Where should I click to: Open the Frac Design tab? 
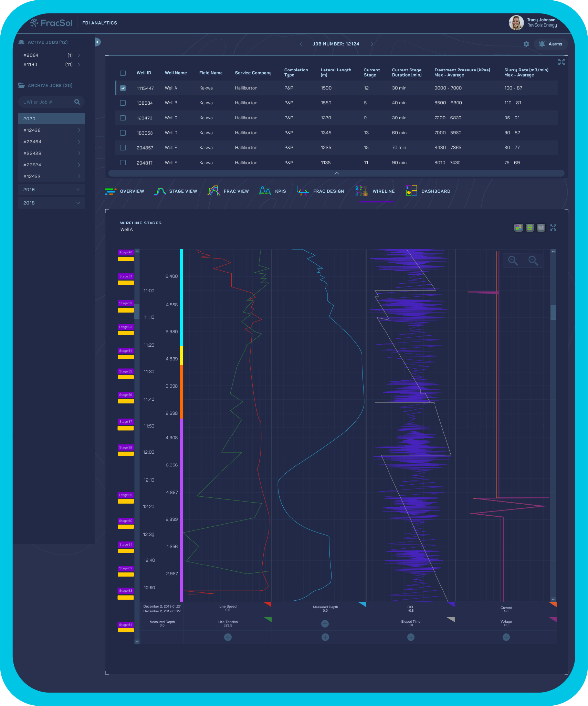(321, 191)
